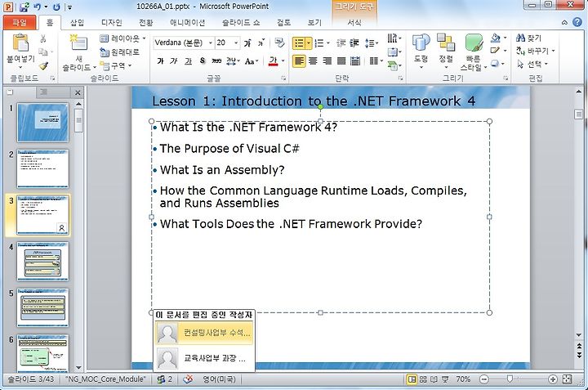Apply red font color swatch
The image size is (588, 390).
pos(274,61)
